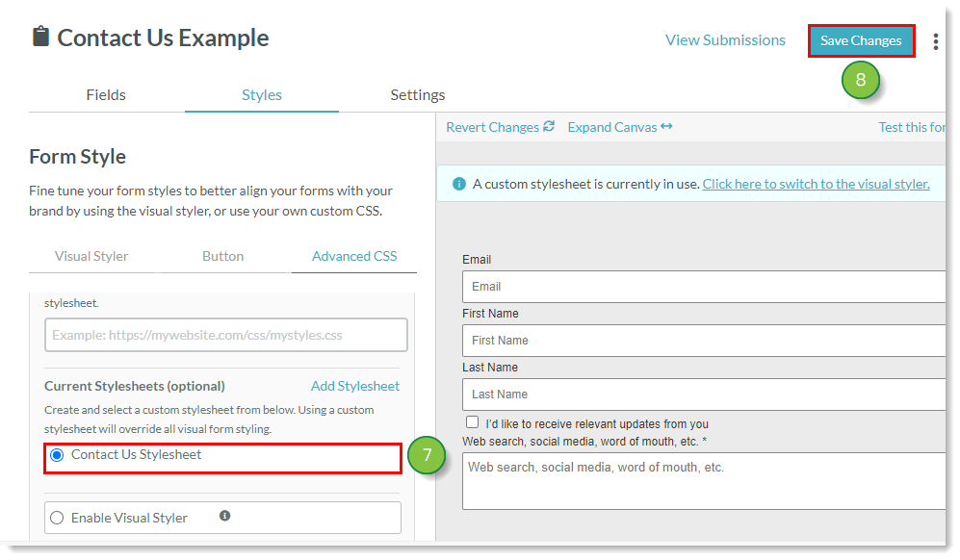The width and height of the screenshot is (960, 560).
Task: Click the info icon in the custom stylesheet notice
Action: 458,184
